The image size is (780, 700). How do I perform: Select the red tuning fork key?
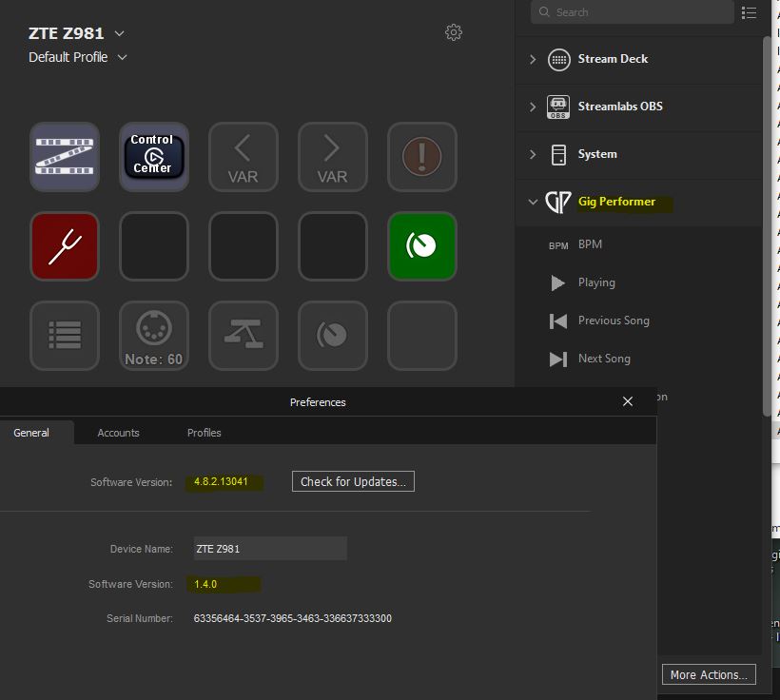click(x=65, y=245)
